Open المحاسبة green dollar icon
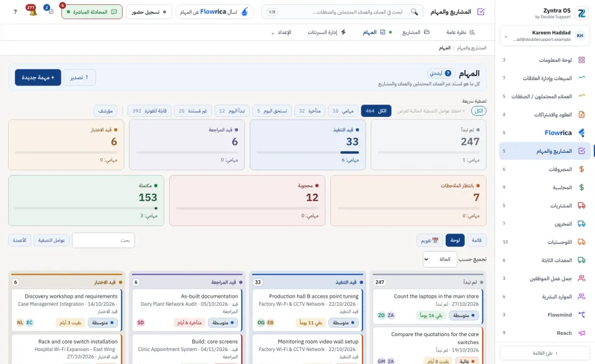This screenshot has width=595, height=364. coord(581,188)
